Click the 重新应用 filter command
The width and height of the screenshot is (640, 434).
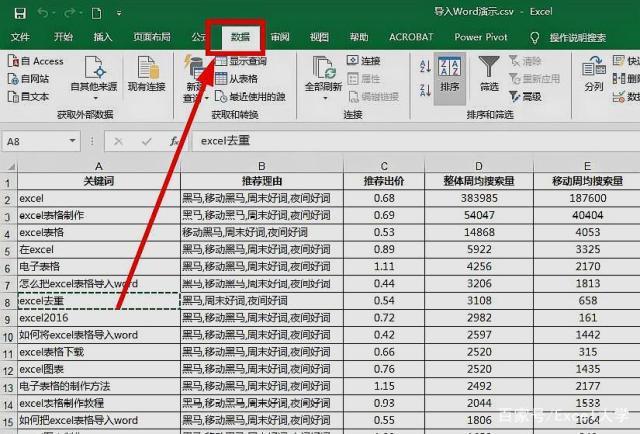click(534, 78)
